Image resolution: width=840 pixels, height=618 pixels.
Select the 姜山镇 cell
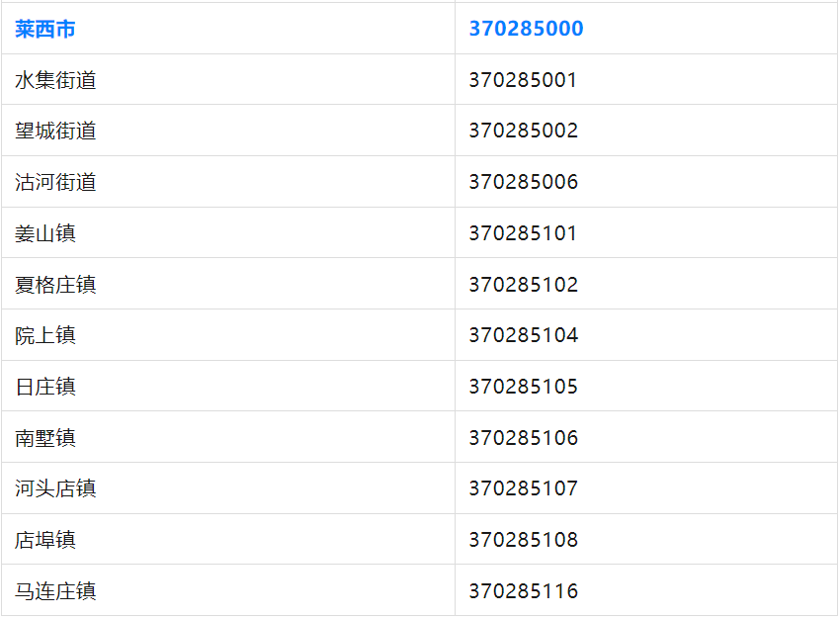(45, 234)
